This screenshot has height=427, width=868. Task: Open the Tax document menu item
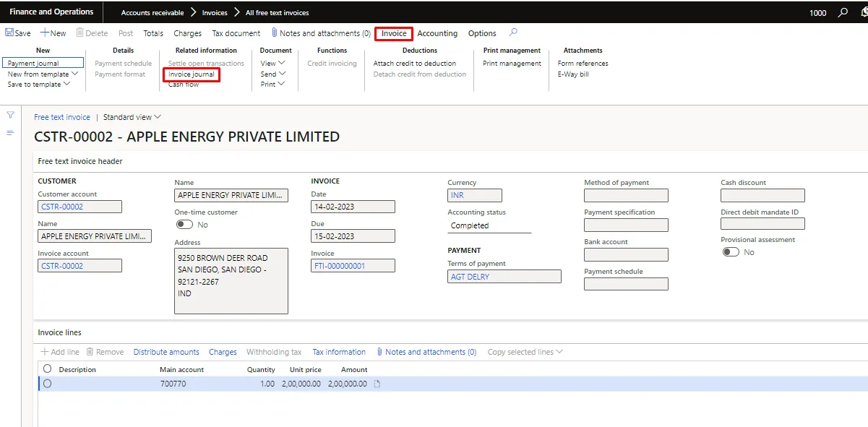pyautogui.click(x=236, y=33)
